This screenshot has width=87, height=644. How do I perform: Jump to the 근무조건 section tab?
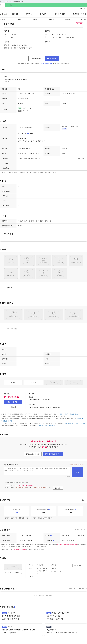[x=19, y=20]
